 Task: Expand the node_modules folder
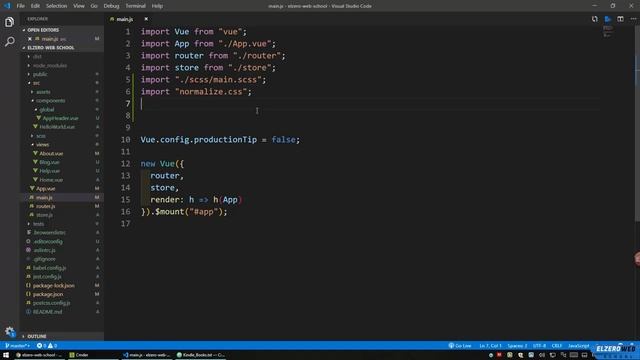click(x=50, y=65)
